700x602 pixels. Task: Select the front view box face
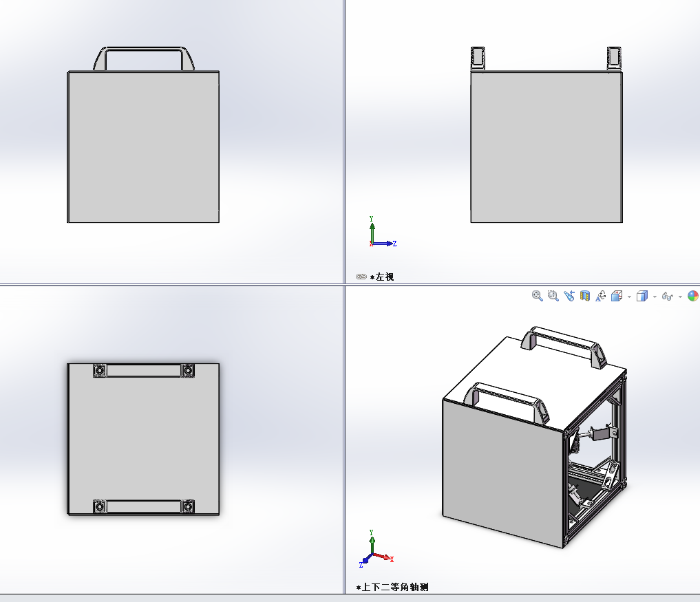pos(143,147)
